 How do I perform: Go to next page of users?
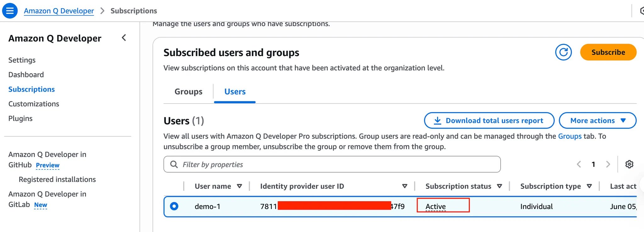coord(608,164)
